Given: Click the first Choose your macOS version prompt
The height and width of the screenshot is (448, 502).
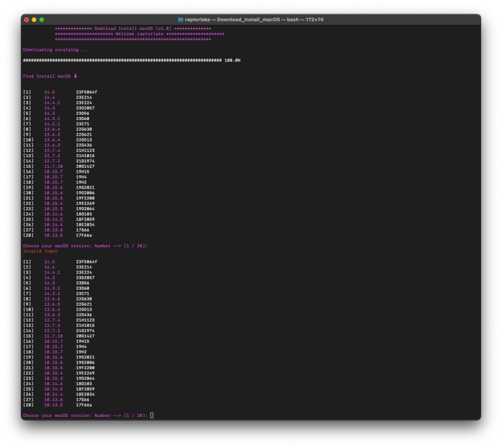Looking at the screenshot, I should click(85, 246).
